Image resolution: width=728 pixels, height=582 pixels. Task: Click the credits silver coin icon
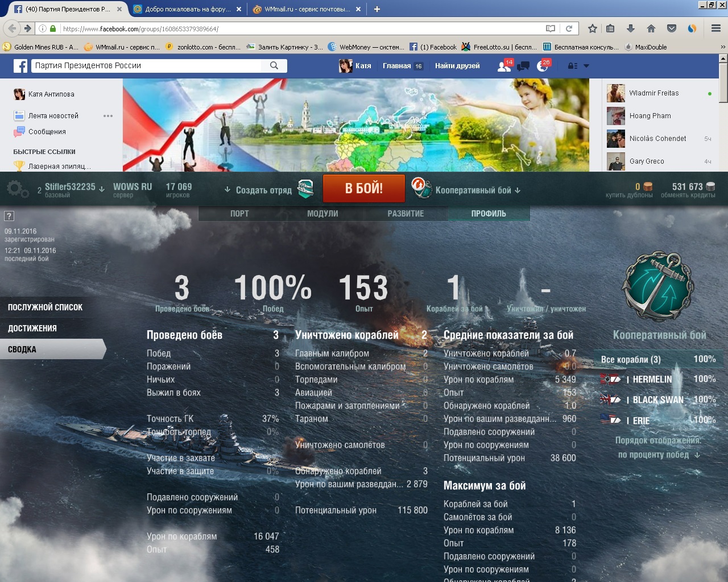coord(710,186)
